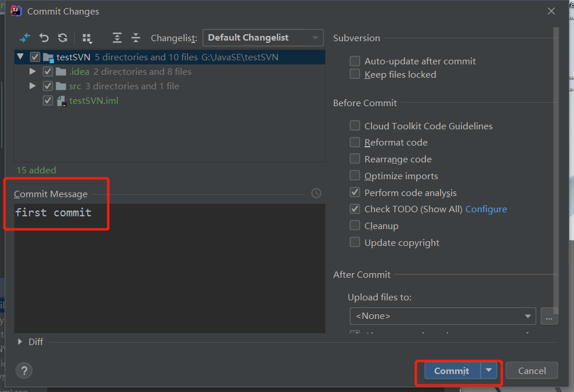Enable Auto-update after commit
The image size is (574, 392).
355,61
